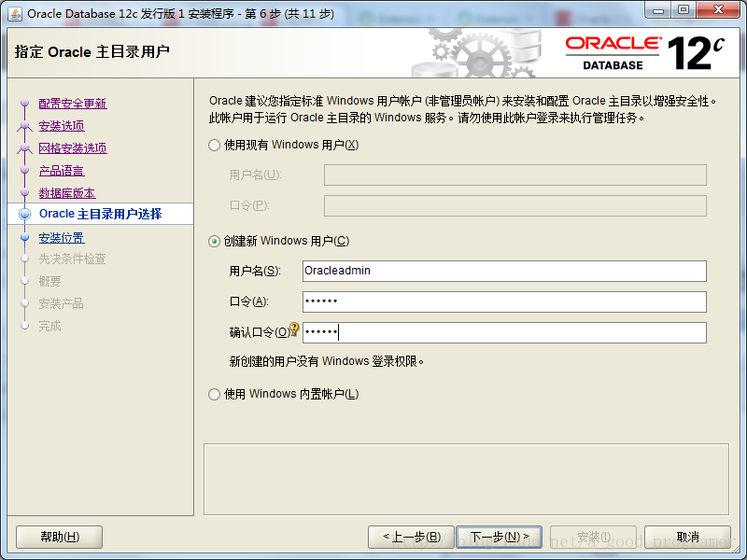Cancel installation with 取消 button
The height and width of the screenshot is (560, 747).
pyautogui.click(x=687, y=538)
